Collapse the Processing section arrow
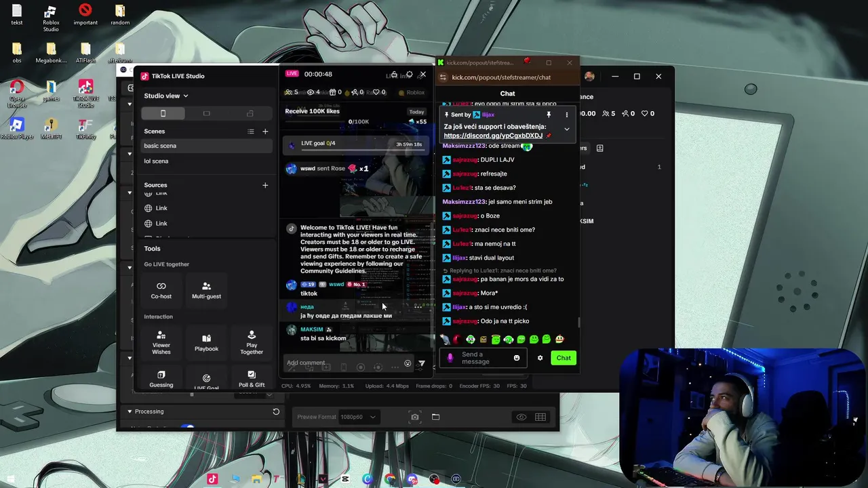 (x=130, y=411)
